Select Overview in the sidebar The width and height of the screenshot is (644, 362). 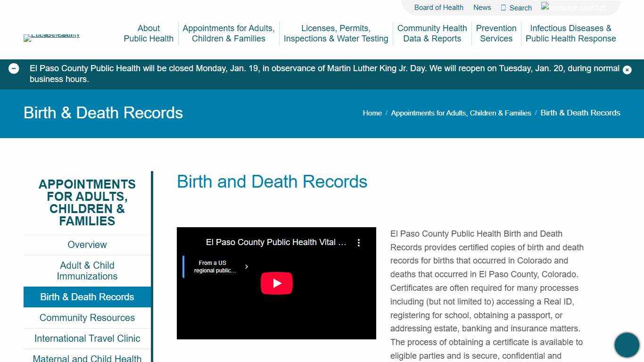tap(87, 245)
